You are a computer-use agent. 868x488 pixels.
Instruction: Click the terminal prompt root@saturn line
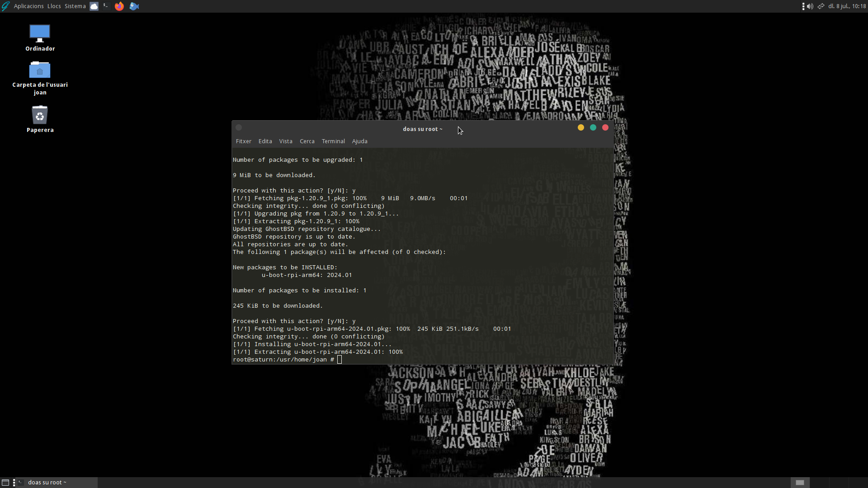pyautogui.click(x=287, y=360)
